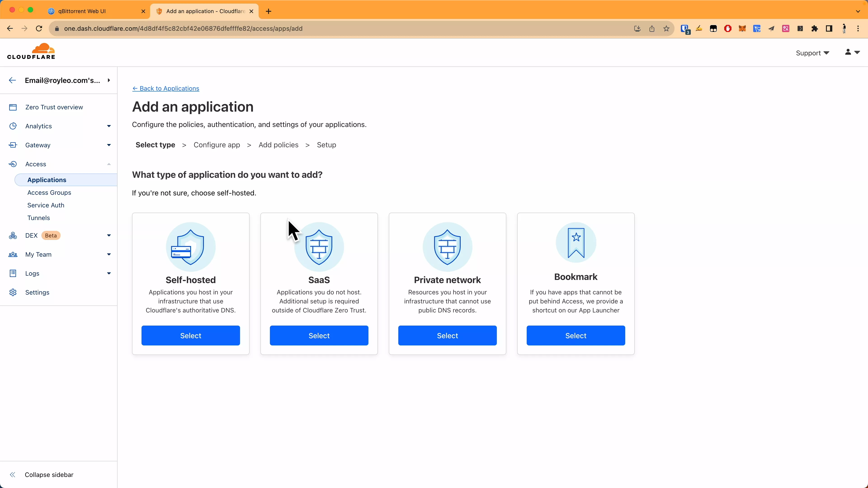Click the Beta badge beside DEX

pyautogui.click(x=51, y=236)
